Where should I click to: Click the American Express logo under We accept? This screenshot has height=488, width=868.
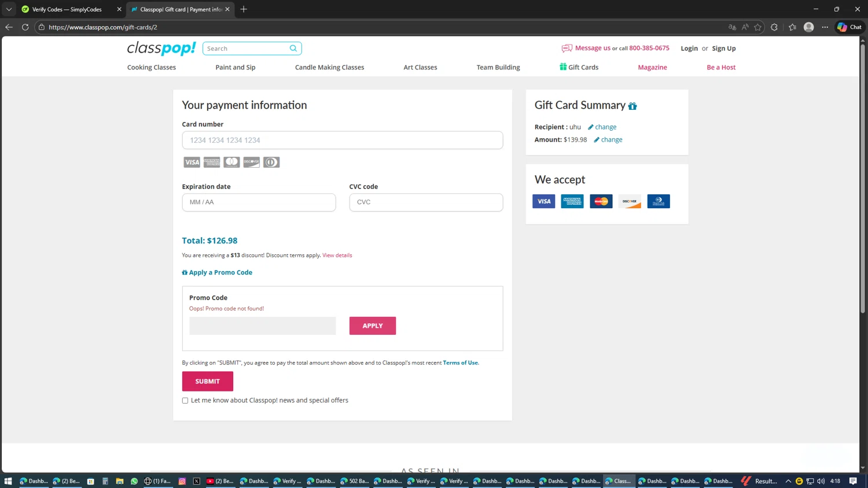(572, 201)
